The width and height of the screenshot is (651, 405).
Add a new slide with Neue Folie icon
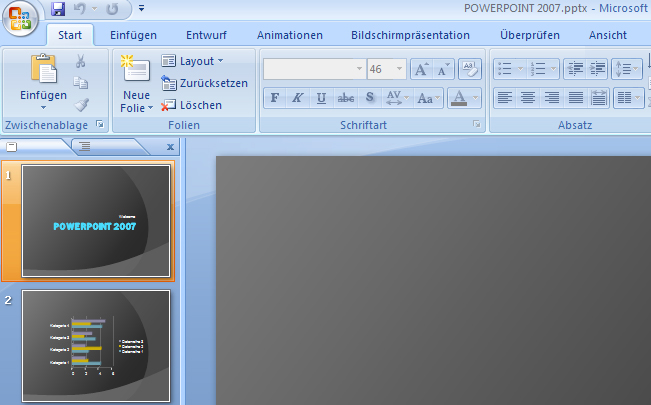(x=135, y=69)
